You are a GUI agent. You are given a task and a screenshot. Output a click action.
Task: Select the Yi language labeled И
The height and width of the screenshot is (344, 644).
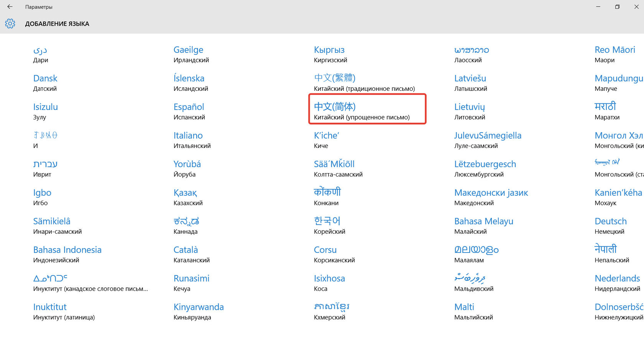pyautogui.click(x=45, y=140)
